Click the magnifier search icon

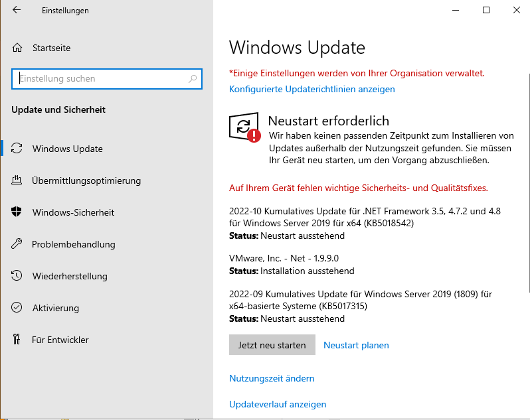193,79
